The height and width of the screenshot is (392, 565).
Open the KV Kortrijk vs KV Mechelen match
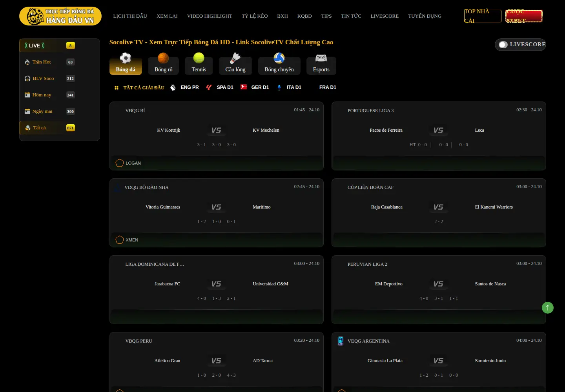(x=217, y=136)
